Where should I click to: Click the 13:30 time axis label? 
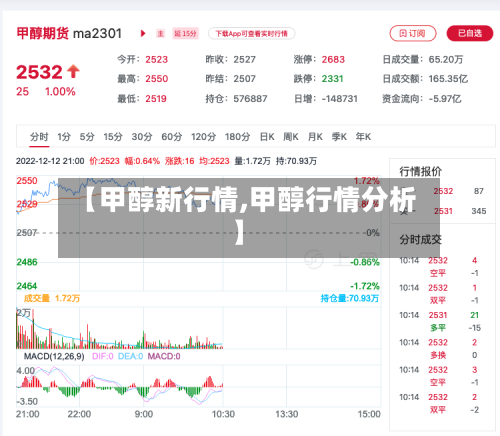tap(287, 414)
